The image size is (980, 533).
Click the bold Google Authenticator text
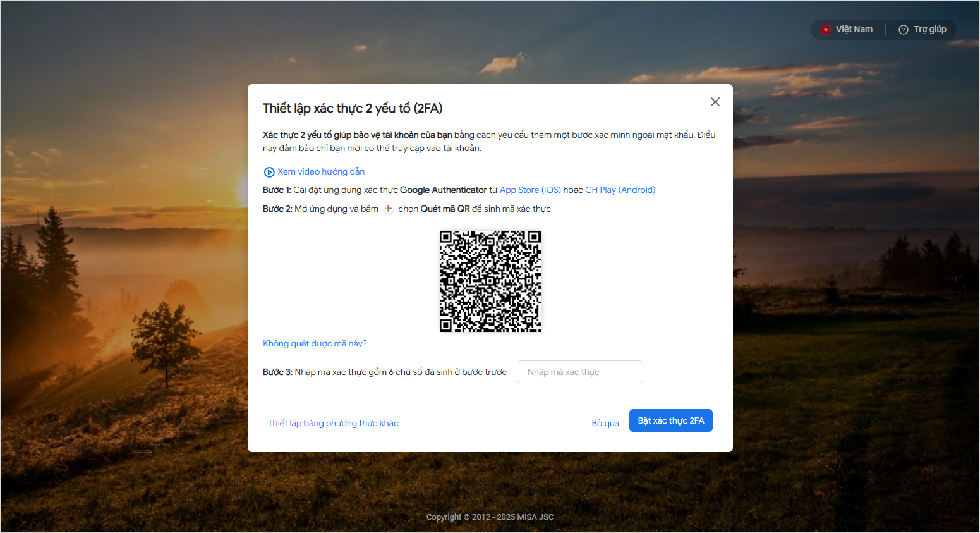pos(444,190)
